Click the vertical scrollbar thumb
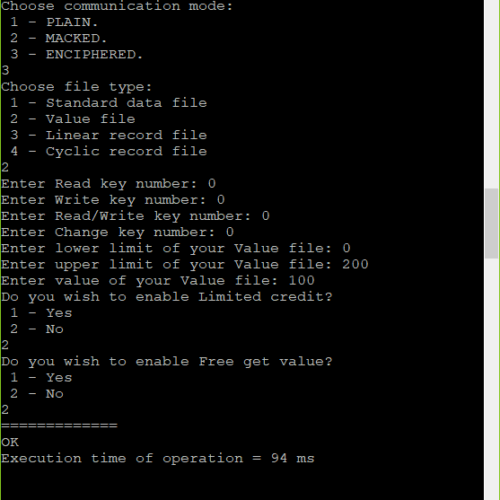This screenshot has height=500, width=500. coord(492,223)
